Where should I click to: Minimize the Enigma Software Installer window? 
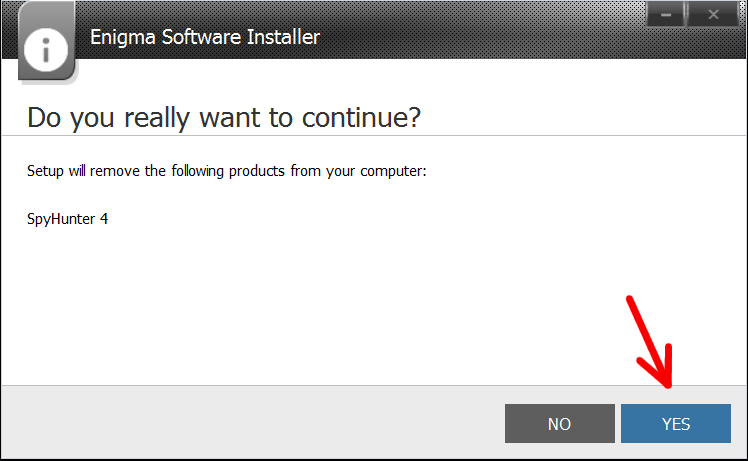coord(666,15)
